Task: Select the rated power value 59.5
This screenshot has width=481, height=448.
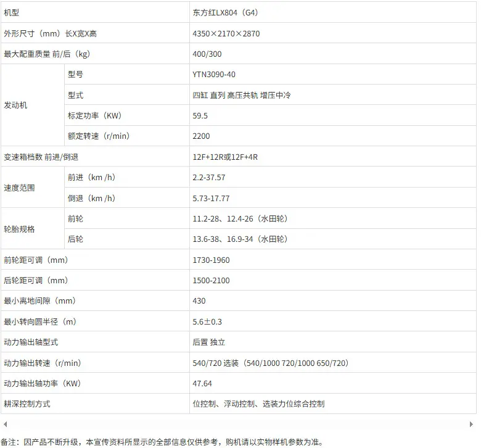Action: pyautogui.click(x=200, y=116)
